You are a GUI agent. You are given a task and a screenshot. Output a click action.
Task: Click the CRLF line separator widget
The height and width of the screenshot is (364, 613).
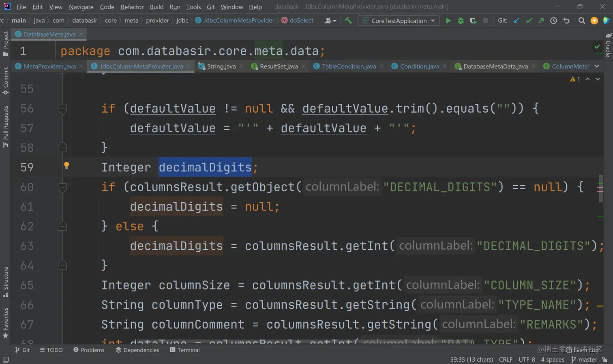[506, 360]
